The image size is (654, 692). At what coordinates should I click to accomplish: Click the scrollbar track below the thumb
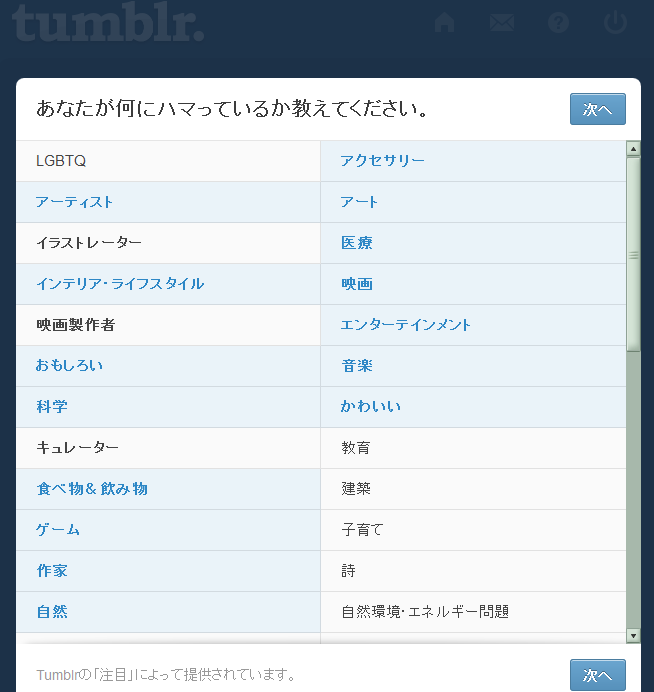(x=633, y=490)
